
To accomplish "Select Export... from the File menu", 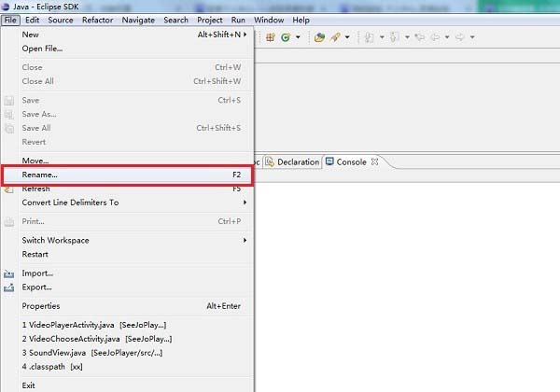I will pyautogui.click(x=128, y=287).
